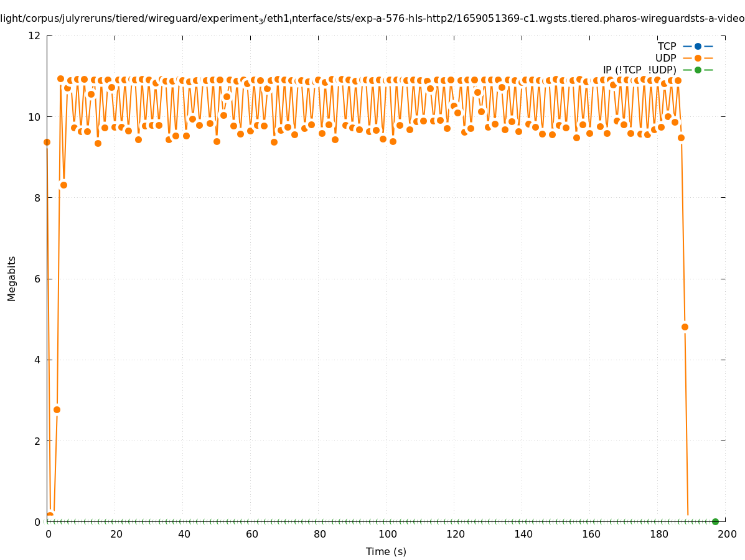Viewport: 745px width, 560px height.
Task: Select the TCP legend label
Action: [667, 46]
